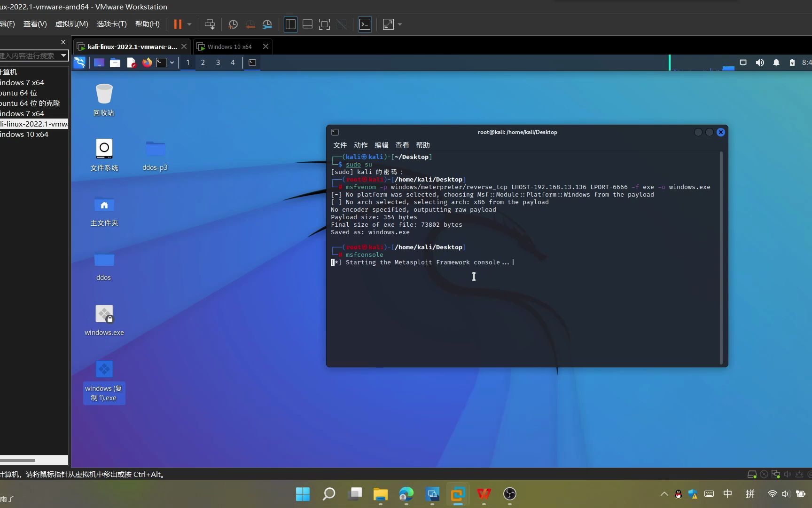The width and height of the screenshot is (812, 508).
Task: Switch to Kali workspace 3
Action: point(218,63)
